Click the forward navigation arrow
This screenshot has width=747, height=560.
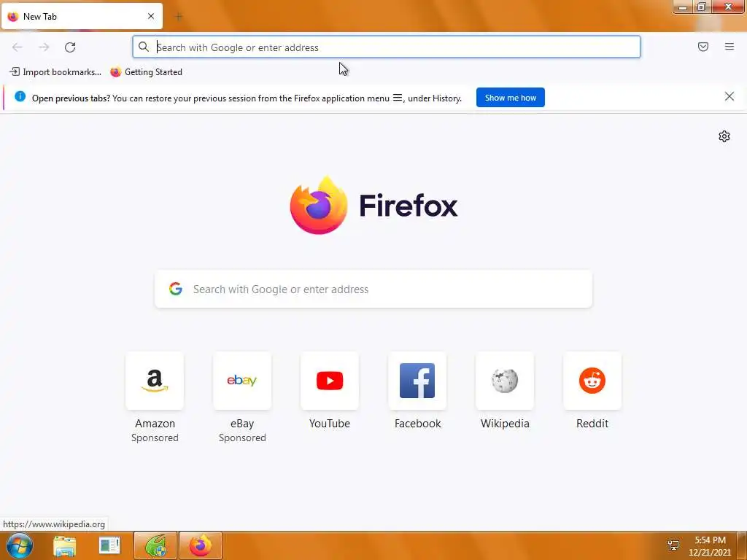(x=44, y=47)
